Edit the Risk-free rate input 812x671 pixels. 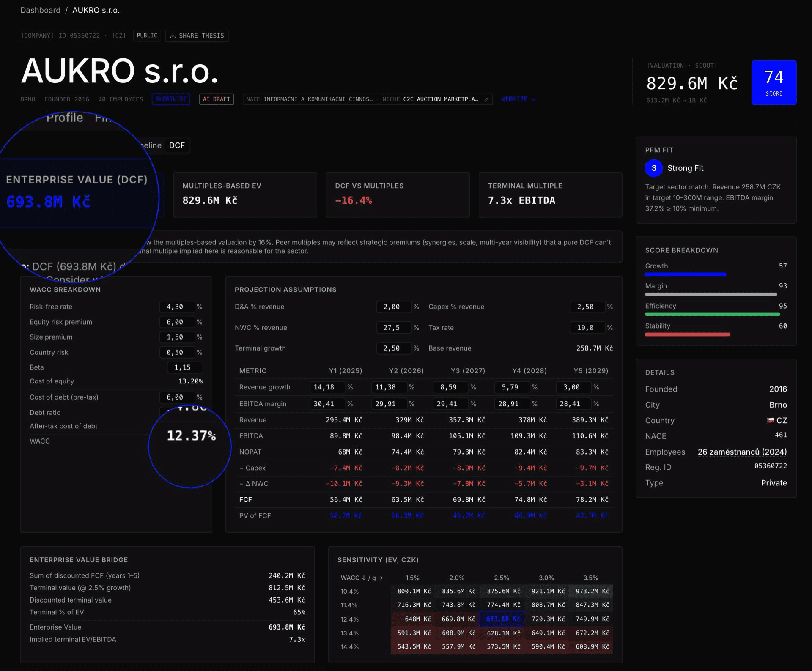click(177, 307)
